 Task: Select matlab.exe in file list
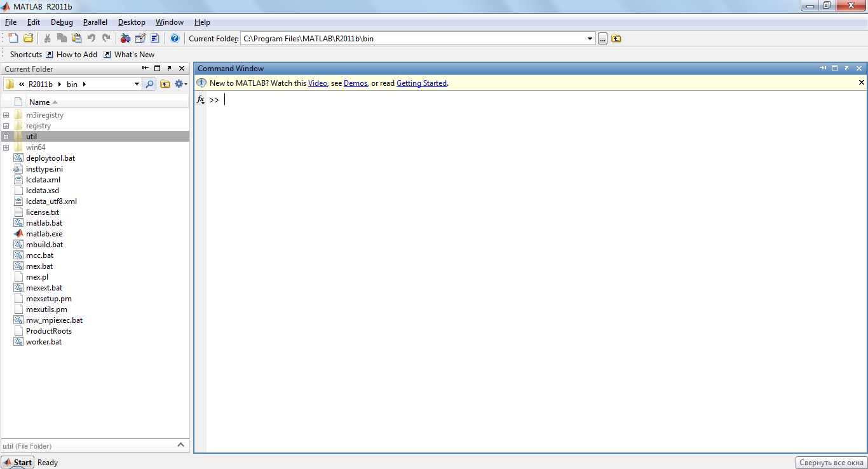tap(44, 234)
